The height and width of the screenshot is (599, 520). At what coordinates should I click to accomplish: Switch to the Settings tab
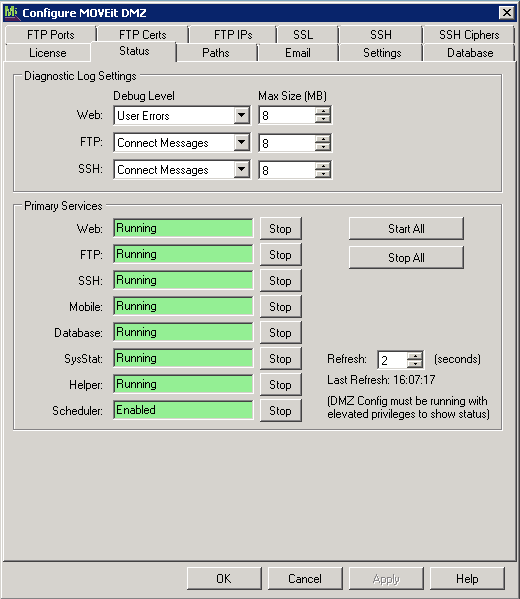pos(382,53)
